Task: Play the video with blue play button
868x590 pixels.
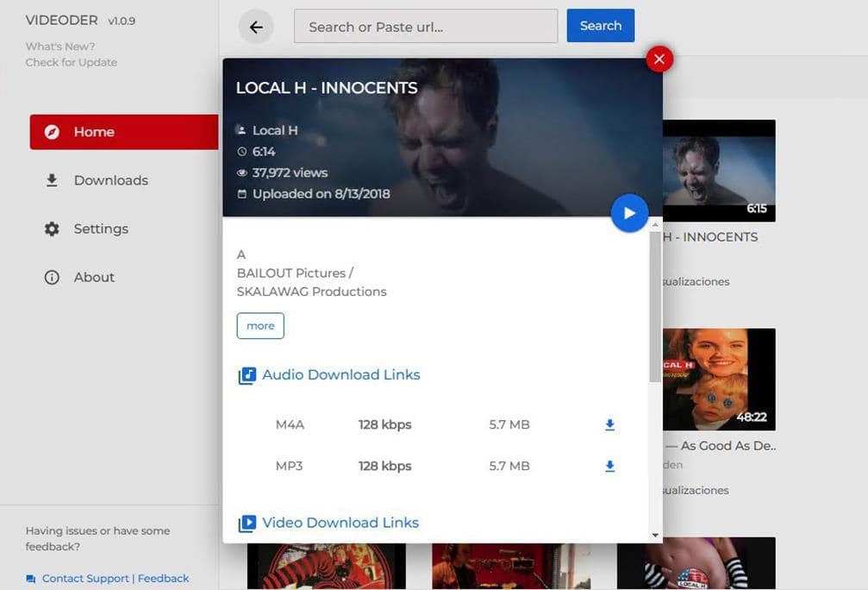Action: (629, 213)
